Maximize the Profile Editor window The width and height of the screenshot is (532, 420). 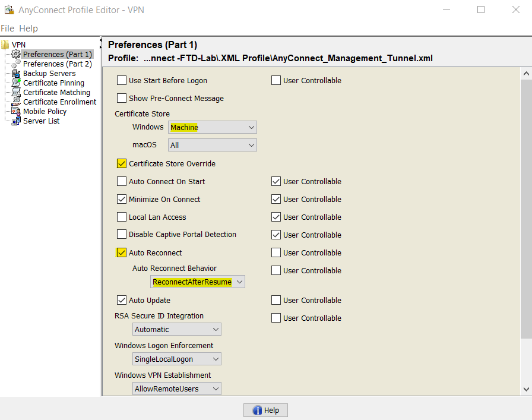point(481,10)
